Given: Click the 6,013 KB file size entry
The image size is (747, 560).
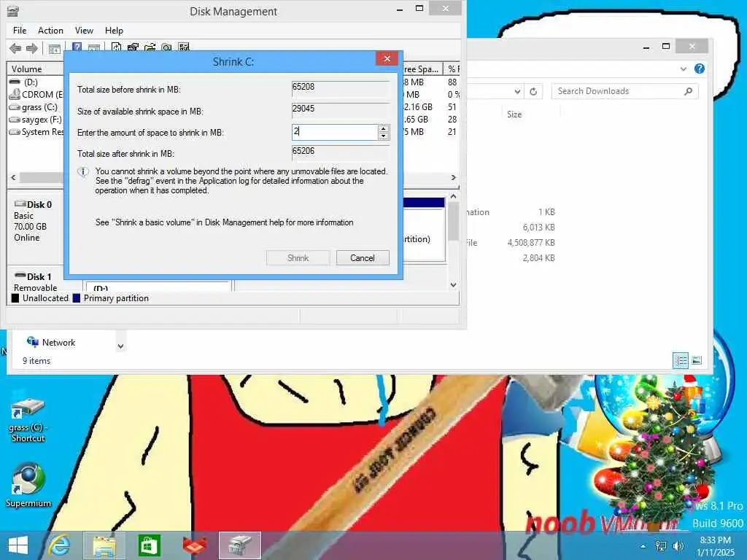Looking at the screenshot, I should point(539,227).
